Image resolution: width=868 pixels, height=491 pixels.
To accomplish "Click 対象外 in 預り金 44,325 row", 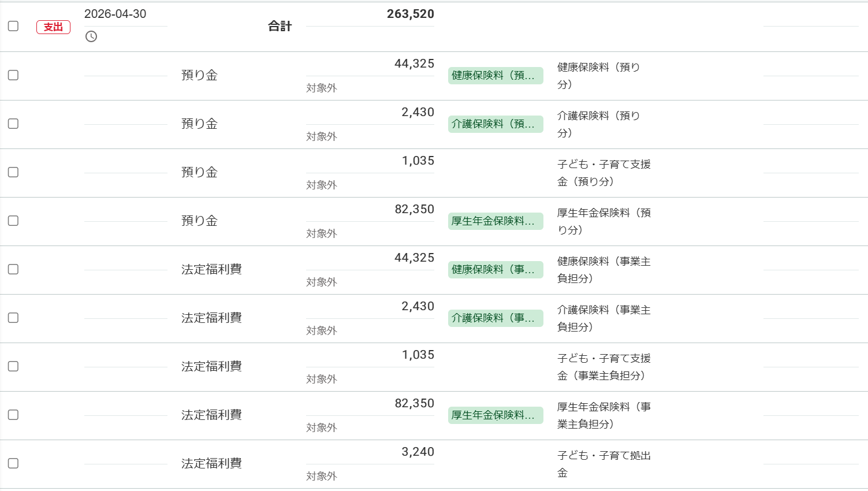I will tap(322, 88).
